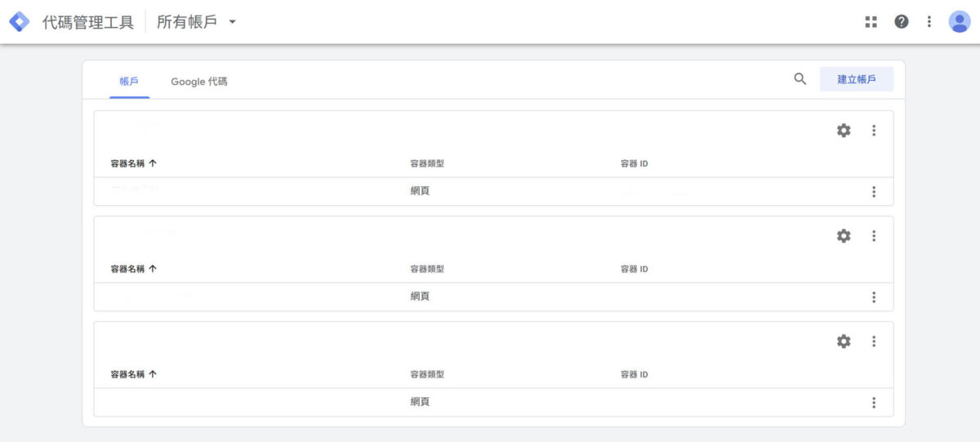980x442 pixels.
Task: Open settings gear for second account
Action: [x=844, y=236]
